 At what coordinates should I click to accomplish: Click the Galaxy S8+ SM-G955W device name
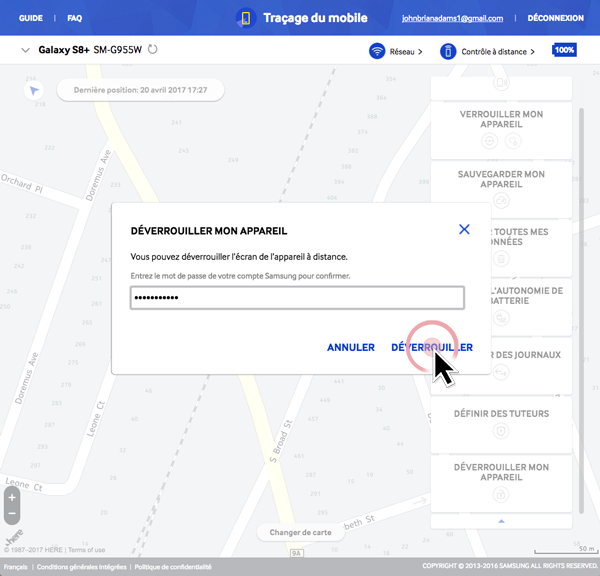click(x=90, y=50)
